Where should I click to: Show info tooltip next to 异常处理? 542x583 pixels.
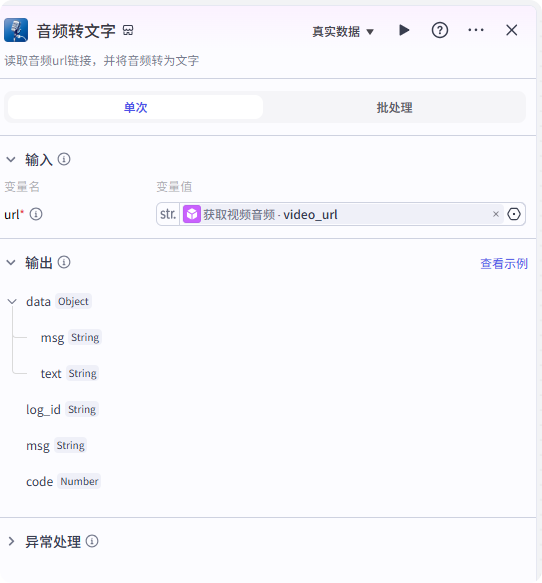[x=92, y=541]
